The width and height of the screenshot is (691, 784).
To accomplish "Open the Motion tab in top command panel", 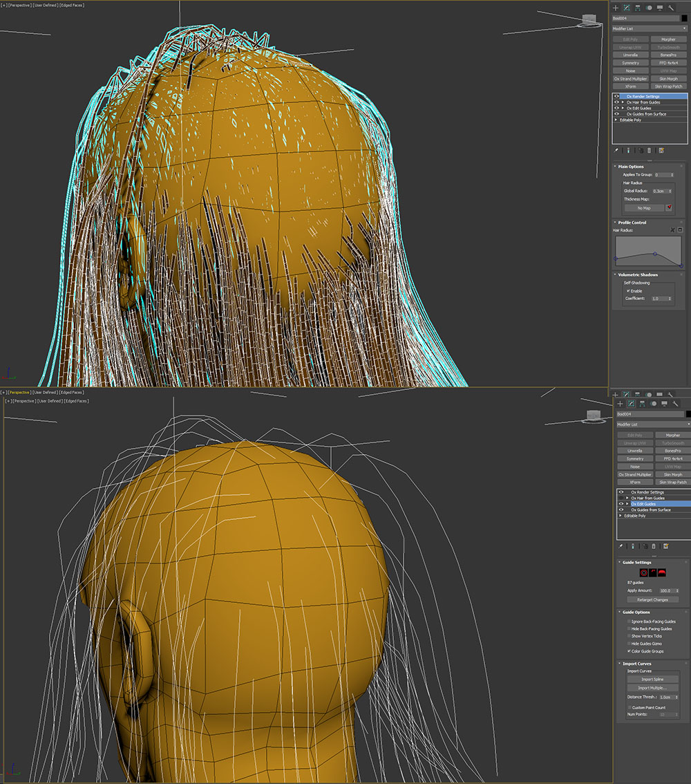I will 648,8.
